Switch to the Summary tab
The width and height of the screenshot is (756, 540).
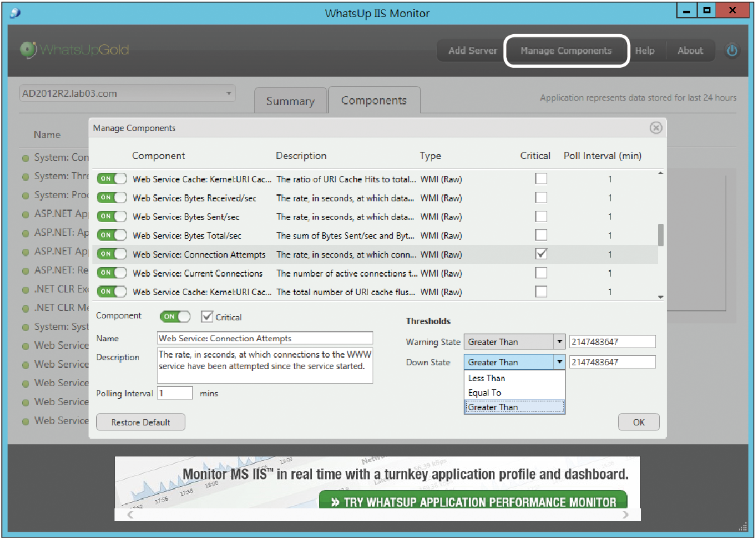coord(290,101)
